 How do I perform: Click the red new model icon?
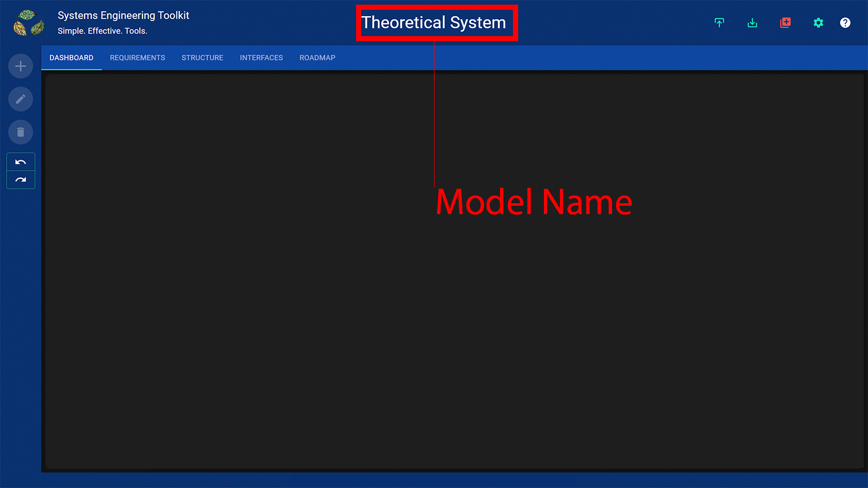(x=785, y=23)
